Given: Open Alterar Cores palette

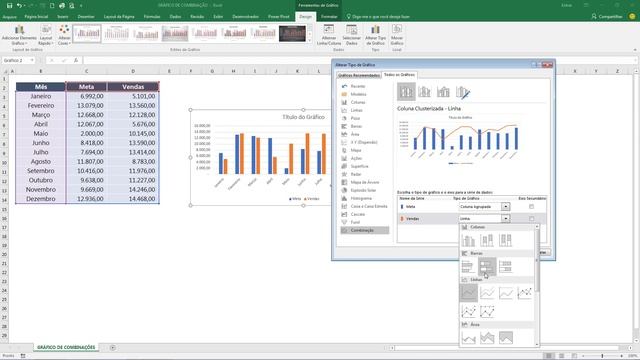Looking at the screenshot, I should [64, 35].
